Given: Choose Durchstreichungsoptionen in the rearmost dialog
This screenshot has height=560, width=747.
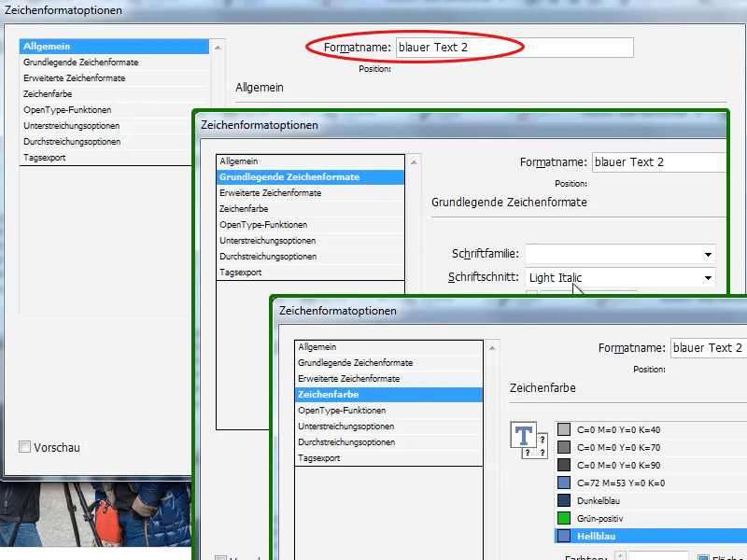Looking at the screenshot, I should click(106, 142).
